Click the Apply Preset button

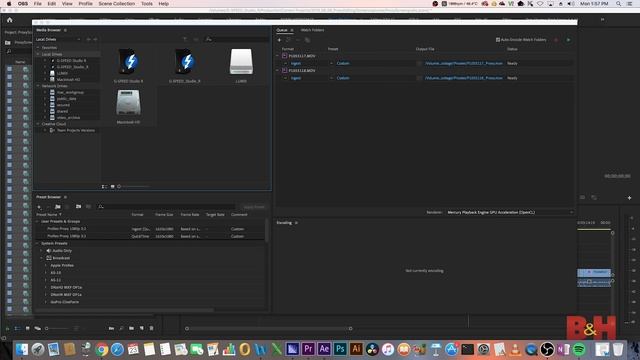(x=253, y=207)
